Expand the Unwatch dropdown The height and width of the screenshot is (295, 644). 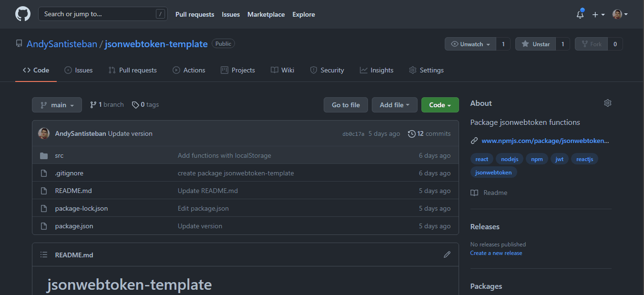(470, 44)
